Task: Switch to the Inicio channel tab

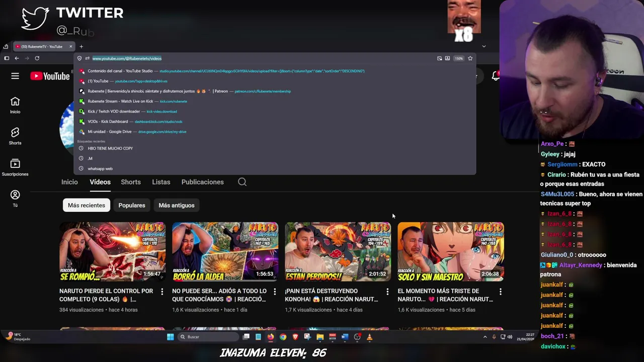Action: click(x=69, y=182)
